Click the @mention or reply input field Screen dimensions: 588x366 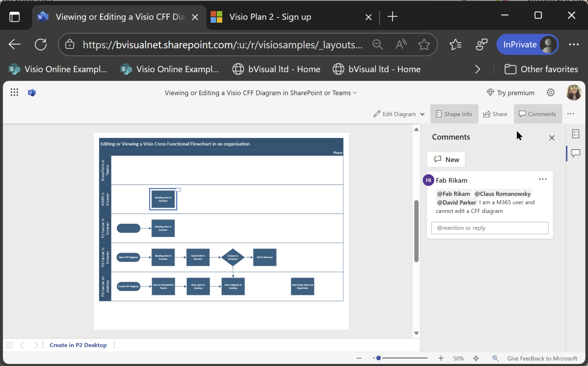click(x=490, y=228)
